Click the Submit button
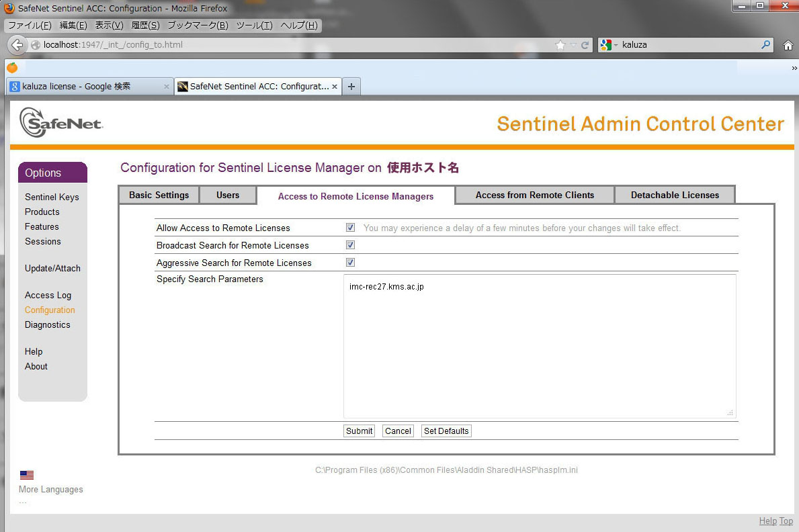799x532 pixels. click(x=360, y=431)
